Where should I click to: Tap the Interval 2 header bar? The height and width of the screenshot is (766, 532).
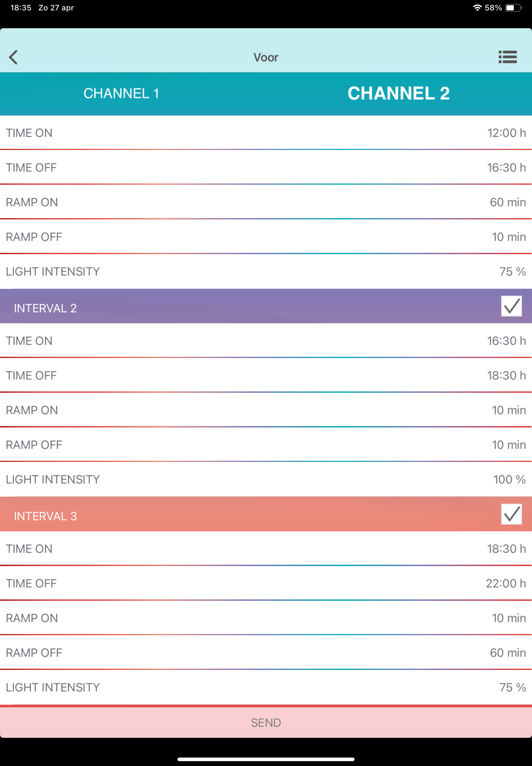click(233, 307)
